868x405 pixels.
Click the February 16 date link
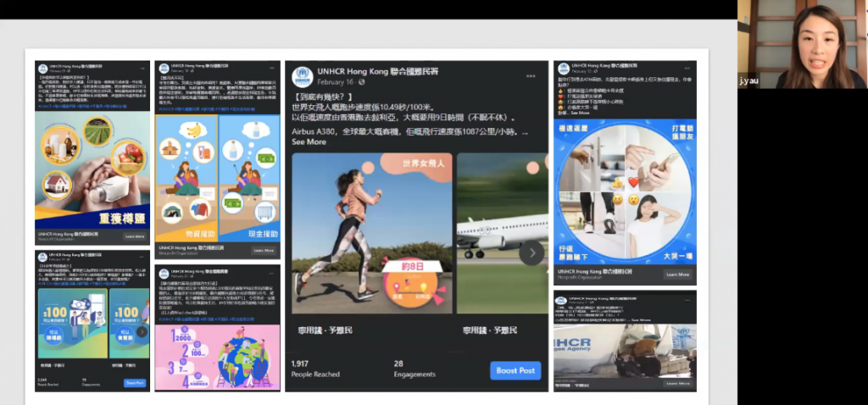point(335,82)
